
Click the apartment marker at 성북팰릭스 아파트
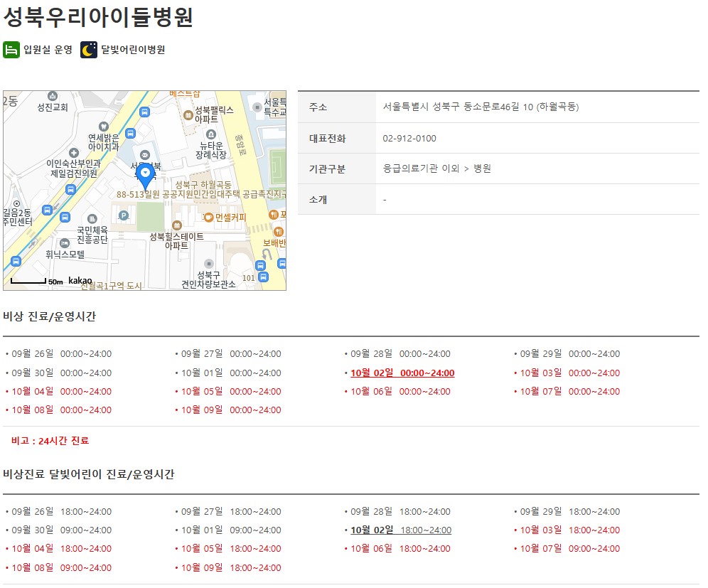[187, 114]
